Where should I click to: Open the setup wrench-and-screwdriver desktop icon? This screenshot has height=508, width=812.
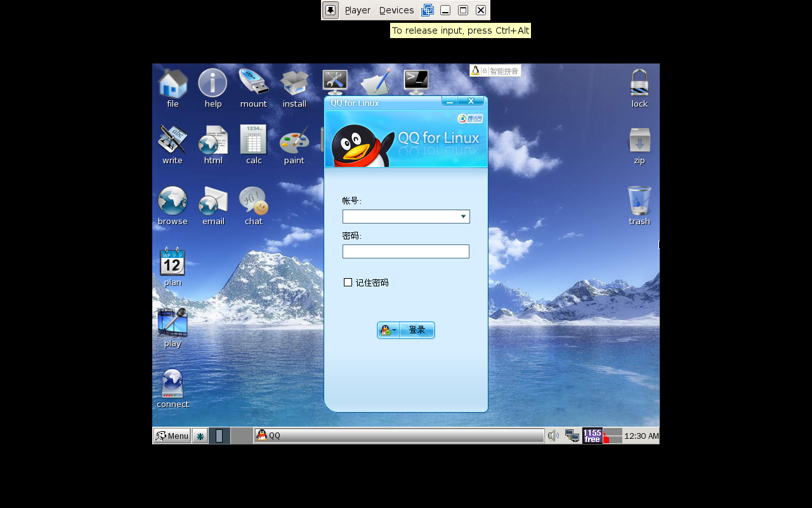[x=335, y=83]
